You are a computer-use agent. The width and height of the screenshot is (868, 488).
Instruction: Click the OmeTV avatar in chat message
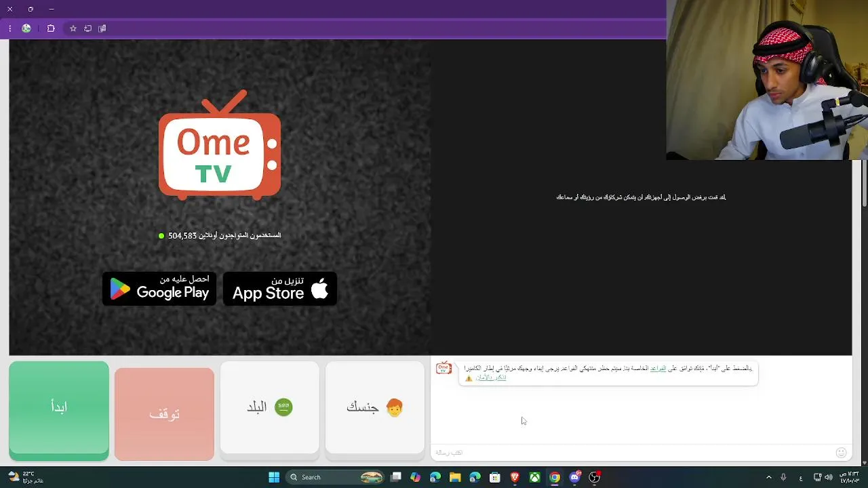(443, 369)
